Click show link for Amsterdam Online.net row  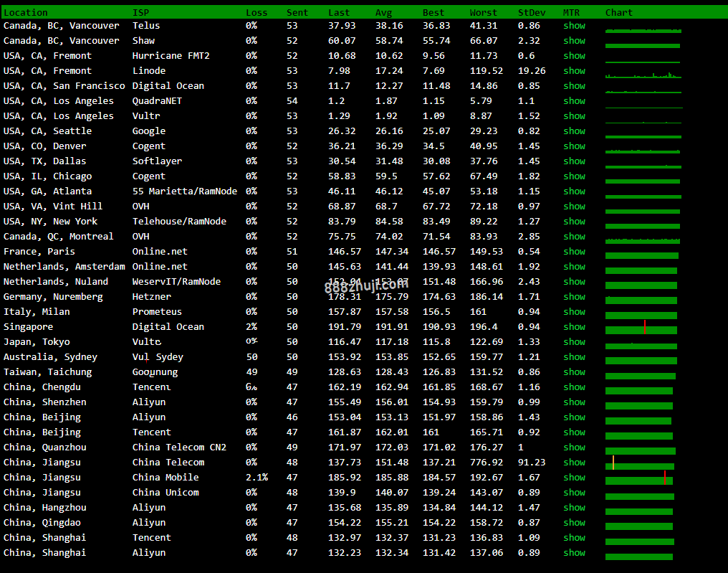pos(575,267)
